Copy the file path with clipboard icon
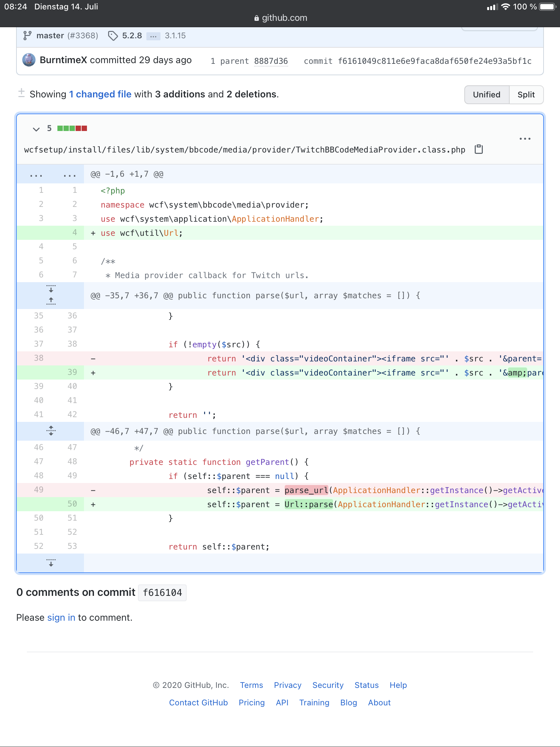 tap(478, 149)
